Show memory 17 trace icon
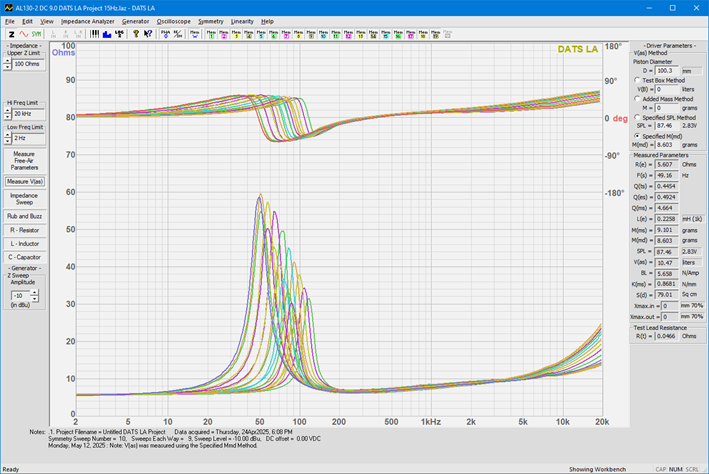Screen dimensions: 709x474 pos(410,34)
